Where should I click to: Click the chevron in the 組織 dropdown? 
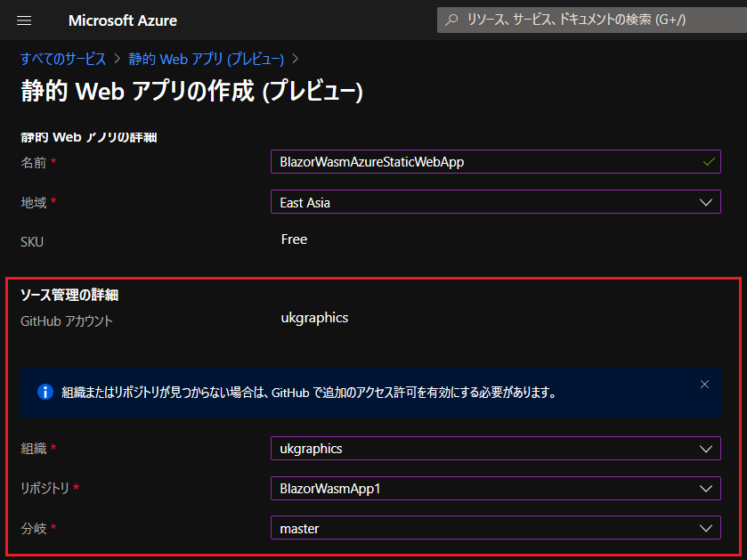[x=705, y=449]
